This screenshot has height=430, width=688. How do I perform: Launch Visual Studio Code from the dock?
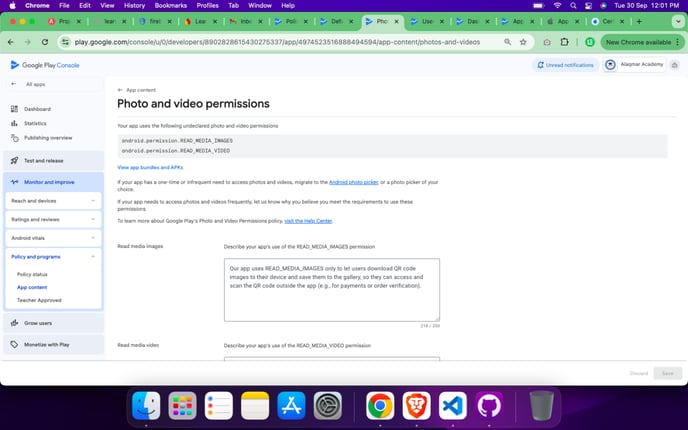coord(452,406)
